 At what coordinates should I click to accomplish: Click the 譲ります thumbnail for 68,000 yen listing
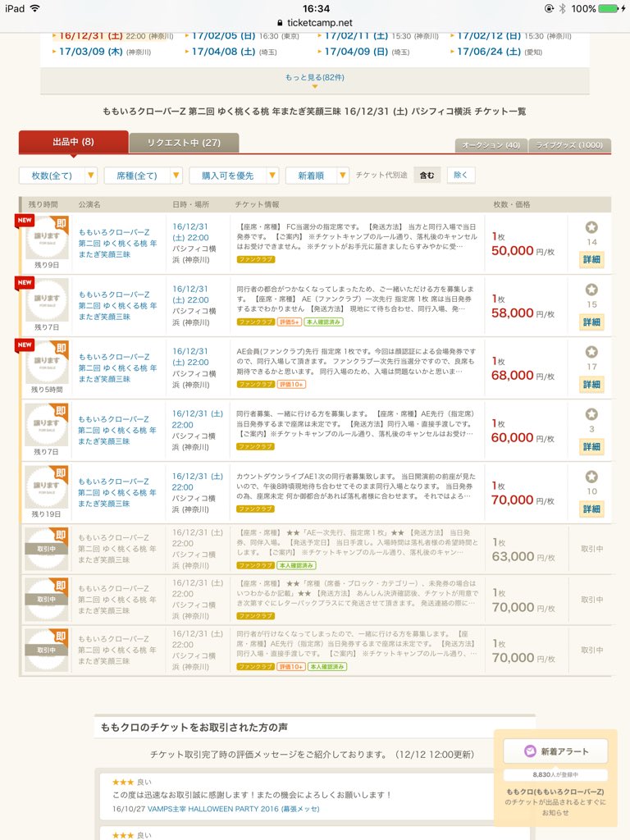(47, 362)
